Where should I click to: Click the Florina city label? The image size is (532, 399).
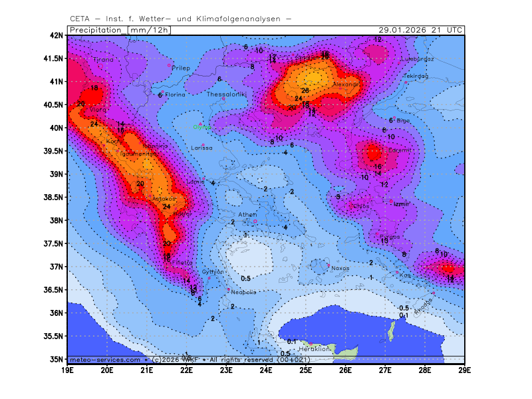click(176, 95)
